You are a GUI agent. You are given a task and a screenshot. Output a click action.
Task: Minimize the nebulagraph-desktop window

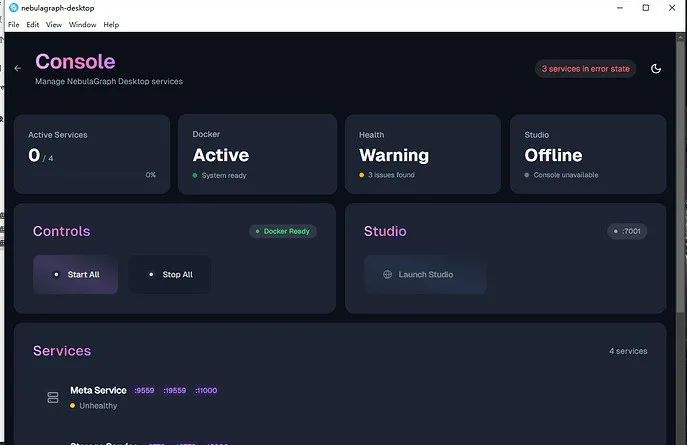point(620,8)
